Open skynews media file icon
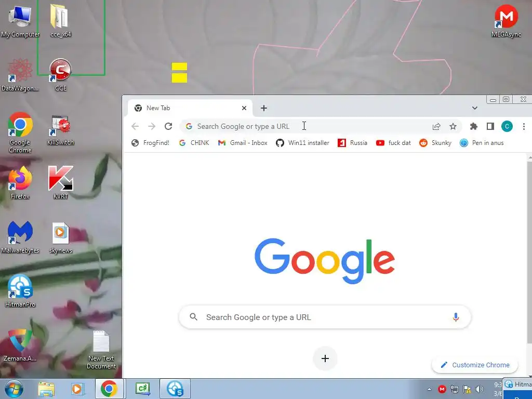Viewport: 532px width, 399px height. 60,237
